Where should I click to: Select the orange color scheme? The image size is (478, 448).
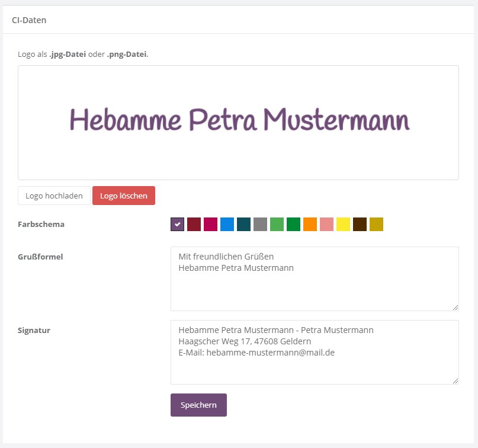310,225
